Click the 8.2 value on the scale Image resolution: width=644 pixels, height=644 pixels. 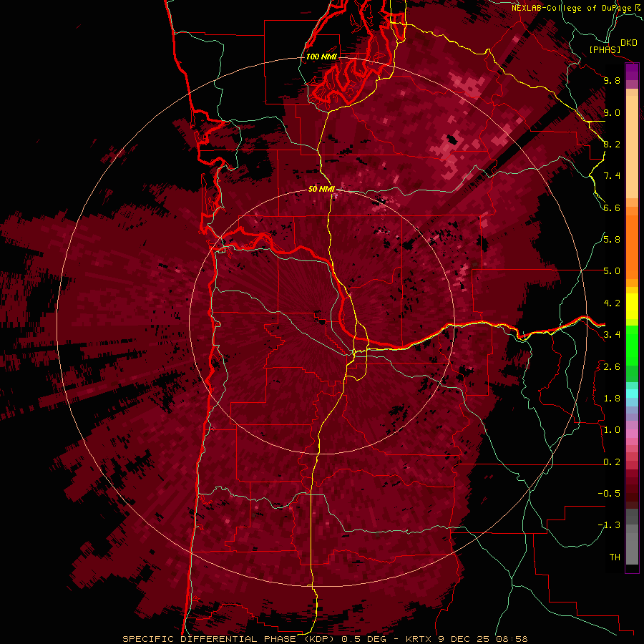[x=612, y=144]
